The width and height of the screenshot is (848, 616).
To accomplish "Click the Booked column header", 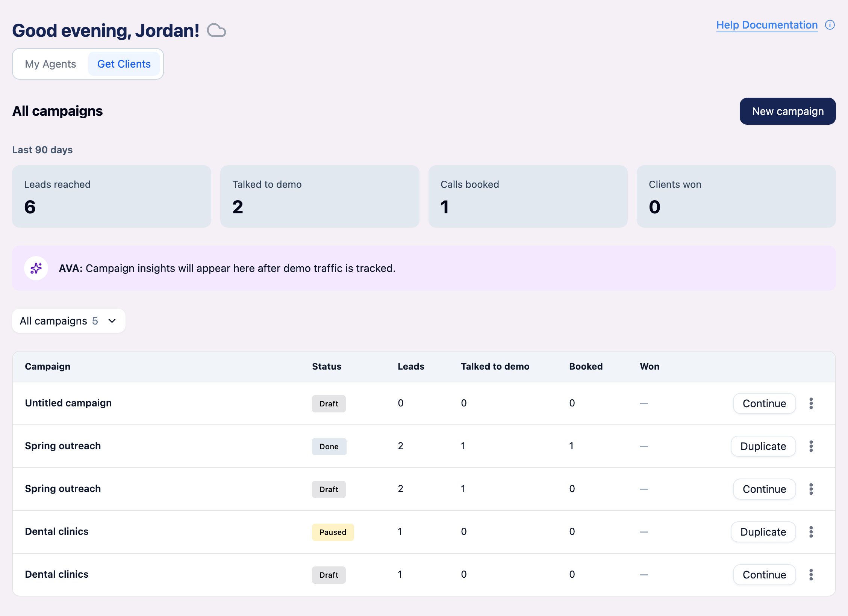I will [586, 367].
